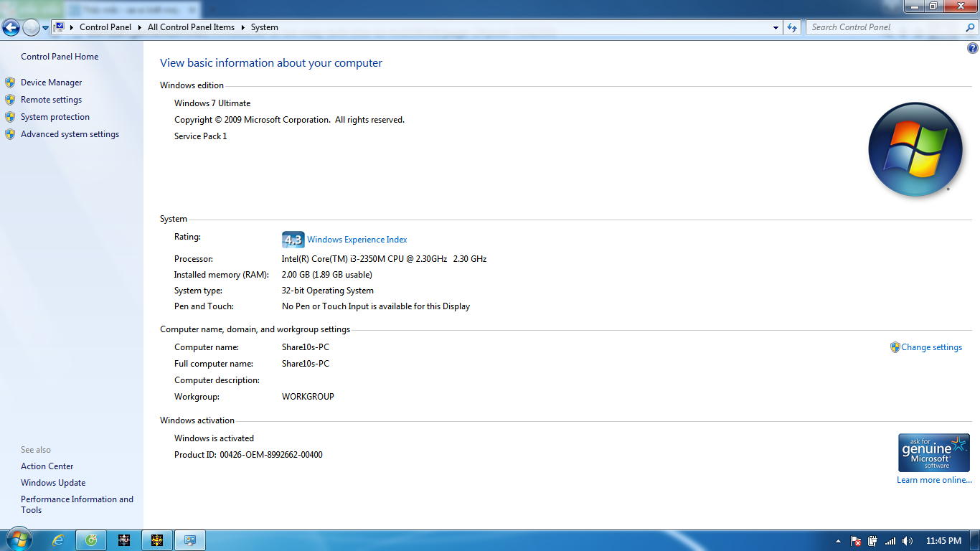The image size is (980, 551).
Task: Click the 4.3 rating badge icon
Action: click(293, 240)
